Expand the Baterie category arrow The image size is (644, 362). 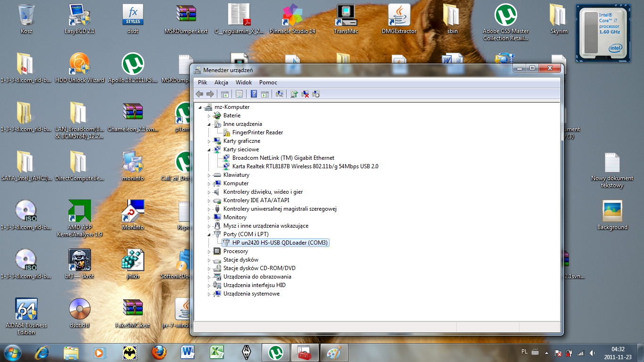[x=209, y=116]
